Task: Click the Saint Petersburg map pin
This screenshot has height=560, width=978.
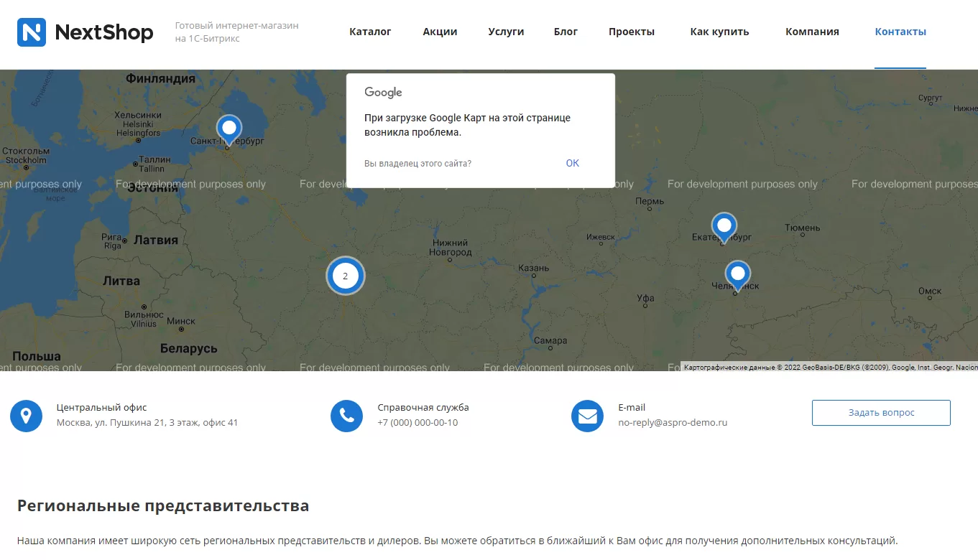Action: click(x=229, y=130)
